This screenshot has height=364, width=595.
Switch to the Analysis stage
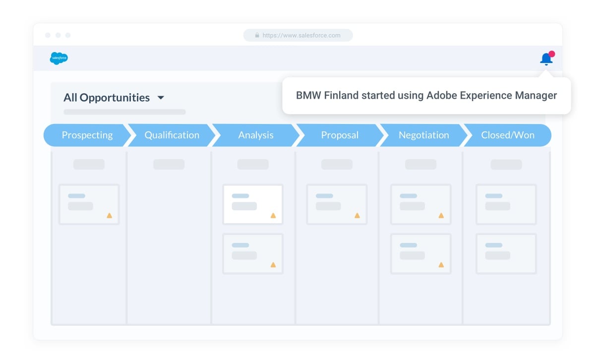(256, 135)
